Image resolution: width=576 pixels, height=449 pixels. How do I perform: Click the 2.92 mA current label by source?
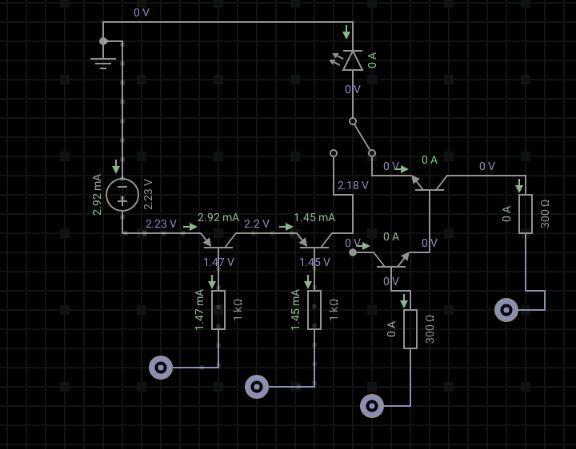pos(97,194)
